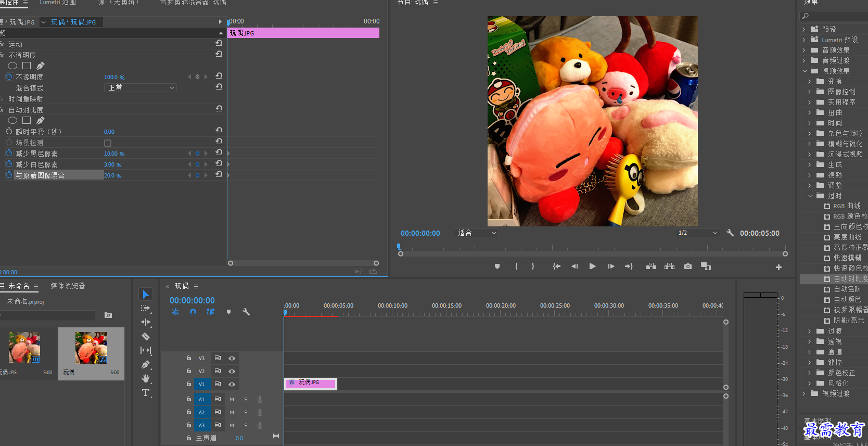Screen dimensions: 868x446
Task: Click Add Marker in Program monitor
Action: [497, 266]
